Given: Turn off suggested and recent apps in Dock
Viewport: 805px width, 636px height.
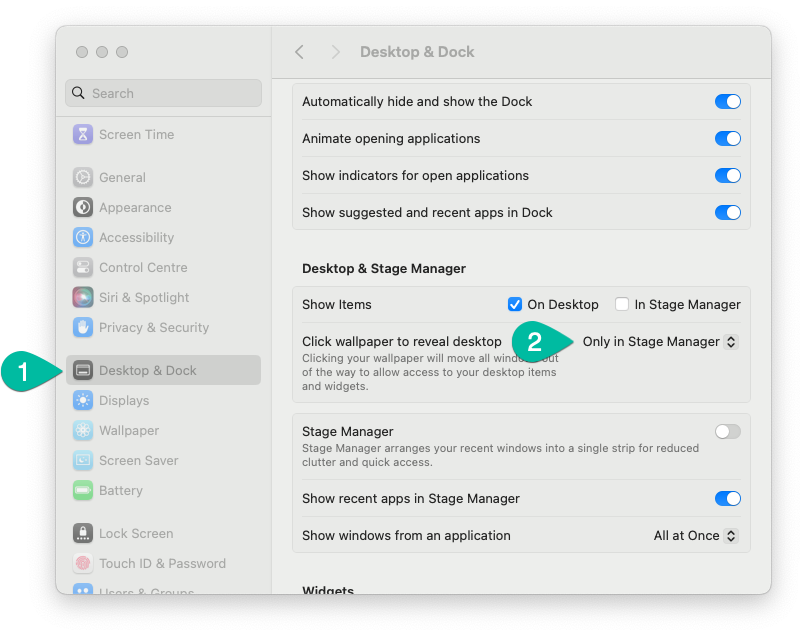Looking at the screenshot, I should (727, 213).
